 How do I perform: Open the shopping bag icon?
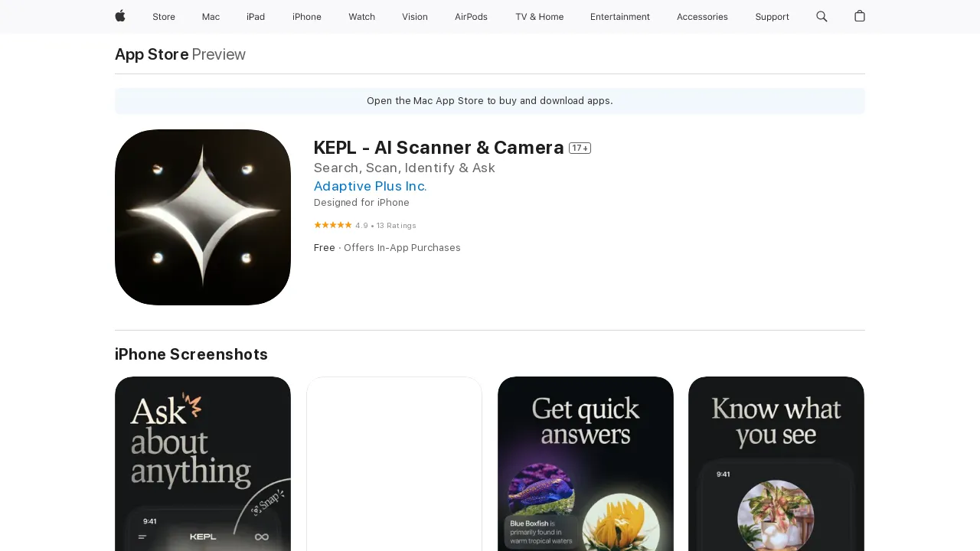859,17
